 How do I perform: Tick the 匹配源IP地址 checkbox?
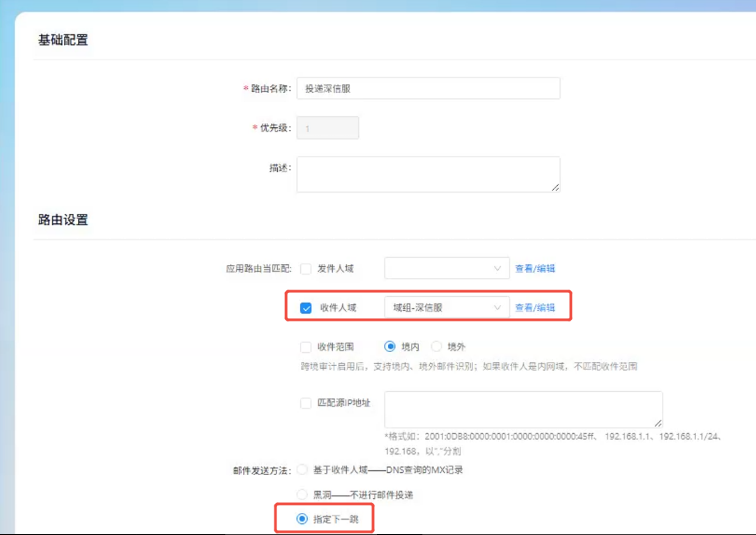coord(306,403)
